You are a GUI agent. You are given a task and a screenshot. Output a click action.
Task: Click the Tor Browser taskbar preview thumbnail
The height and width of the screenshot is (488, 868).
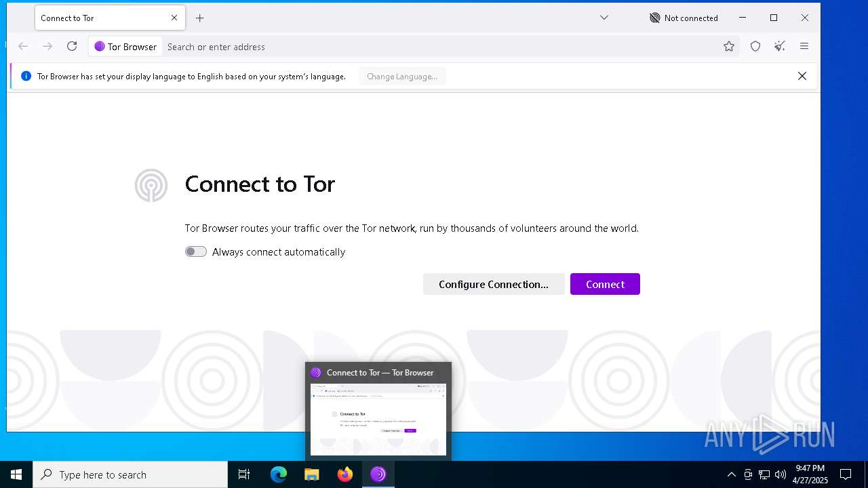pos(378,419)
